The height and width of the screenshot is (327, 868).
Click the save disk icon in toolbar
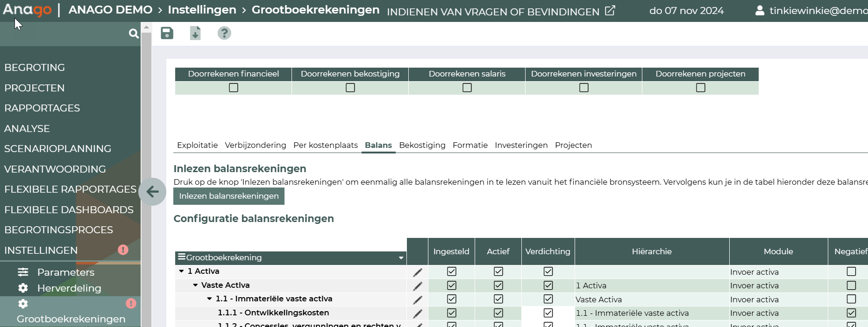coord(167,33)
